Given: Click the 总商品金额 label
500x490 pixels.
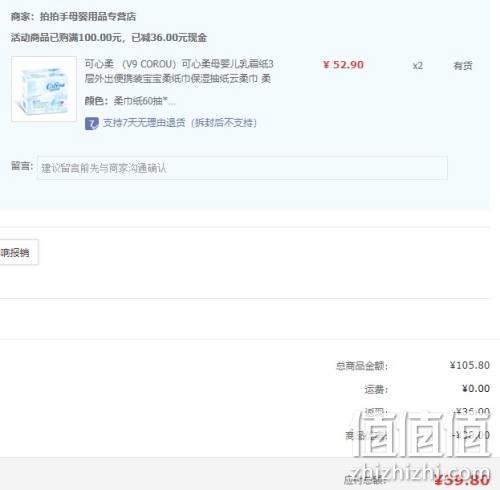Looking at the screenshot, I should (x=362, y=366).
